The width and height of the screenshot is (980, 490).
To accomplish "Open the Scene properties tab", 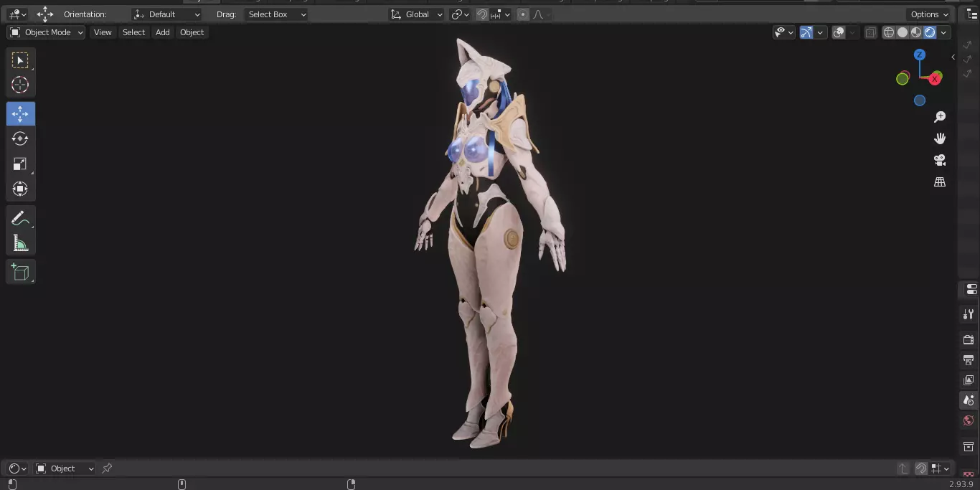I will pos(969,400).
